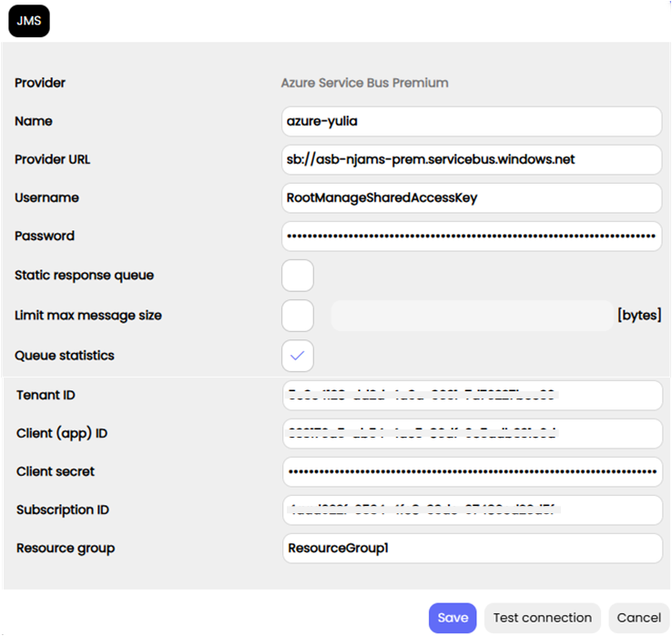Click the Provider URL label
Screen dimensions: 672x636
(52, 160)
